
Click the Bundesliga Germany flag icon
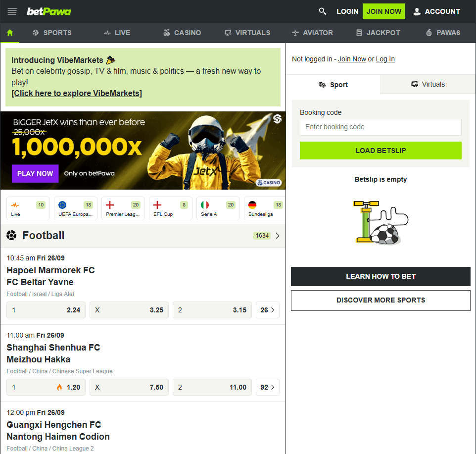tap(252, 205)
